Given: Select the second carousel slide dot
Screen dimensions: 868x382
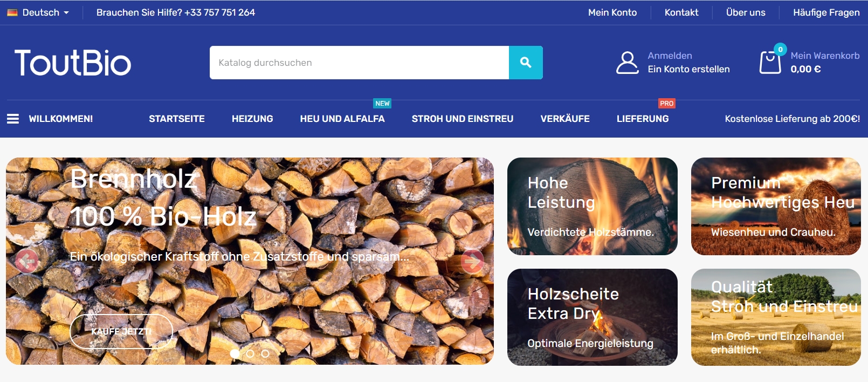Looking at the screenshot, I should [250, 354].
